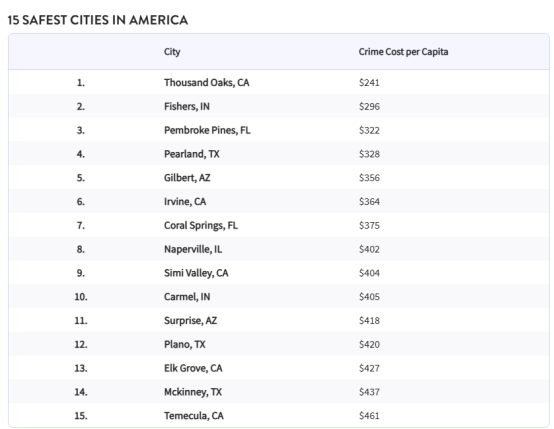
Task: Select Pembroke Pines, FL entry
Action: (207, 130)
